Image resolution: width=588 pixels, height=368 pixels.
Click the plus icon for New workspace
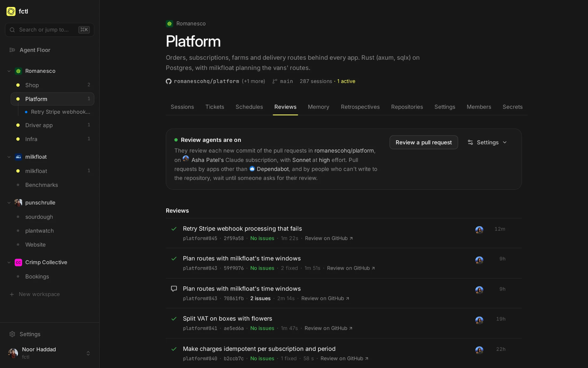[x=12, y=294]
